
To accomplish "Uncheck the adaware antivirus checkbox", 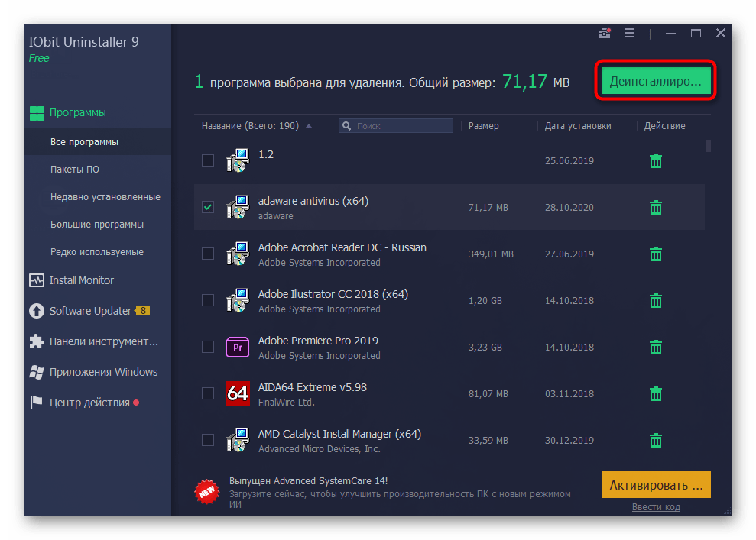I will tap(208, 207).
